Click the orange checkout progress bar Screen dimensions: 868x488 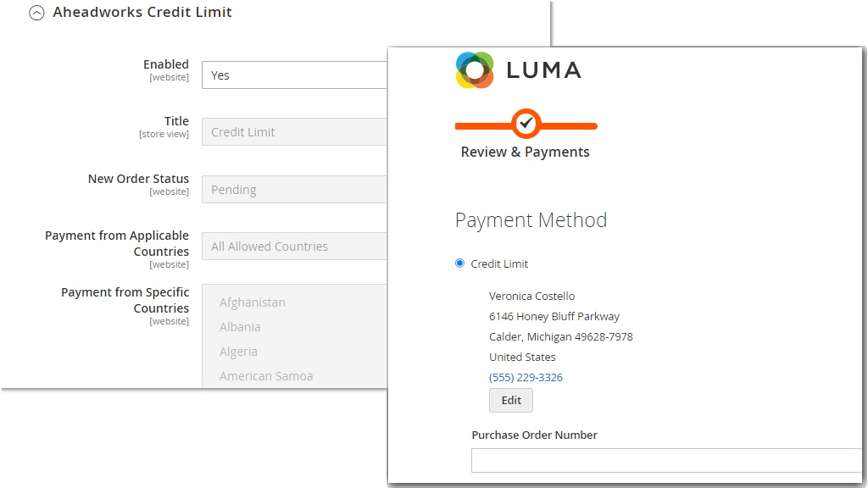[x=526, y=126]
